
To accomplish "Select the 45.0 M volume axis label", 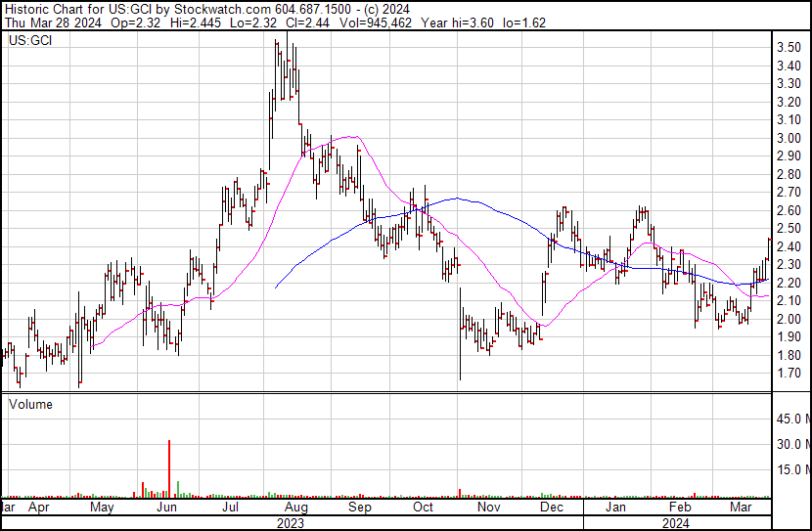I will (x=792, y=420).
